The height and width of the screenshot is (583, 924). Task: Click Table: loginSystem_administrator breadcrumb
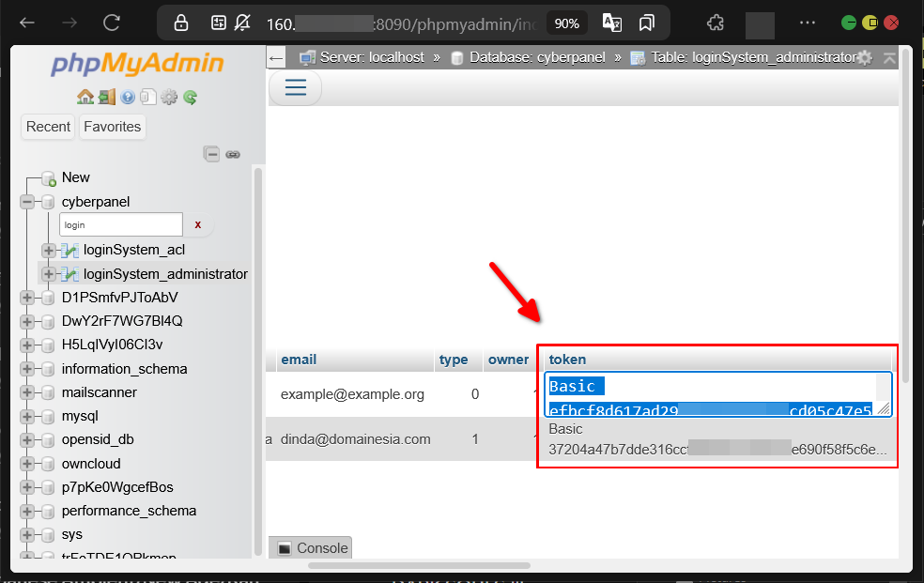tap(753, 57)
